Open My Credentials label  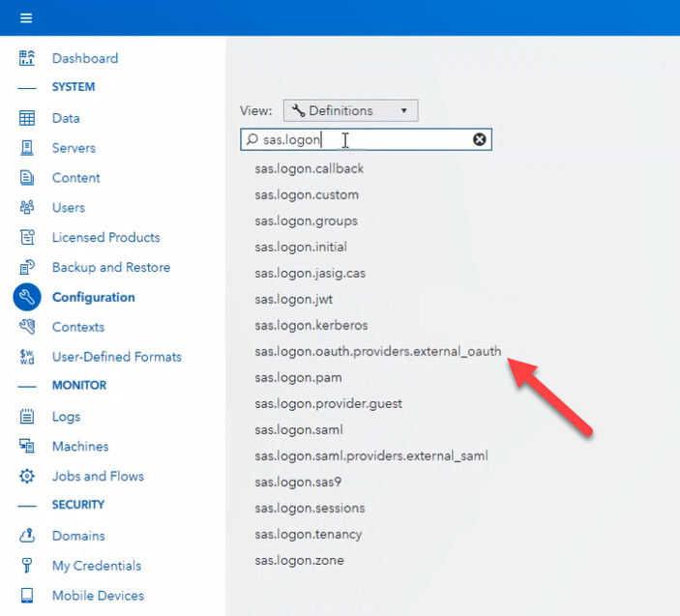[x=97, y=566]
